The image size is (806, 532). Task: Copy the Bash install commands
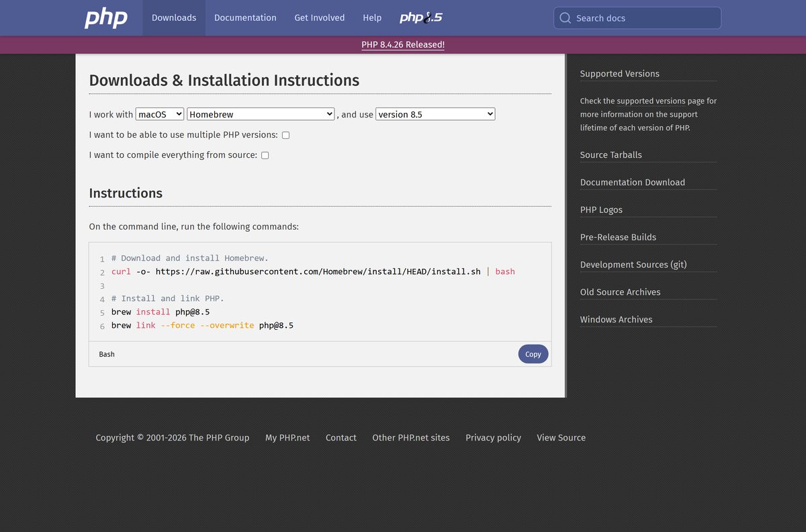pyautogui.click(x=533, y=354)
